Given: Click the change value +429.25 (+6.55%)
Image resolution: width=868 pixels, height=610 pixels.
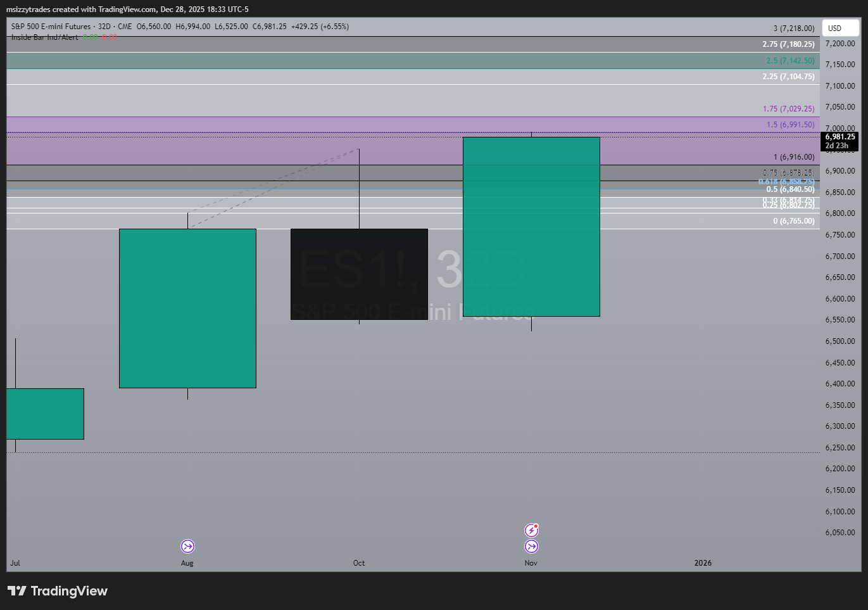Looking at the screenshot, I should click(x=320, y=27).
